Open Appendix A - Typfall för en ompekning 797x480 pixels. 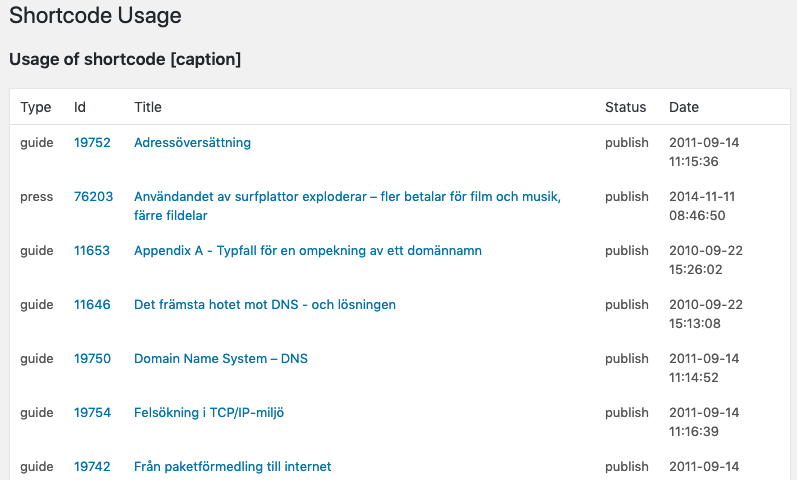[x=308, y=250]
